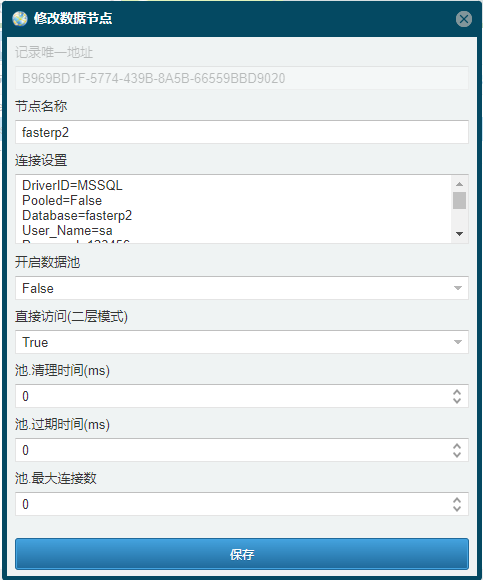Close the 修改数据节点 dialog
Image resolution: width=483 pixels, height=580 pixels.
[x=464, y=19]
